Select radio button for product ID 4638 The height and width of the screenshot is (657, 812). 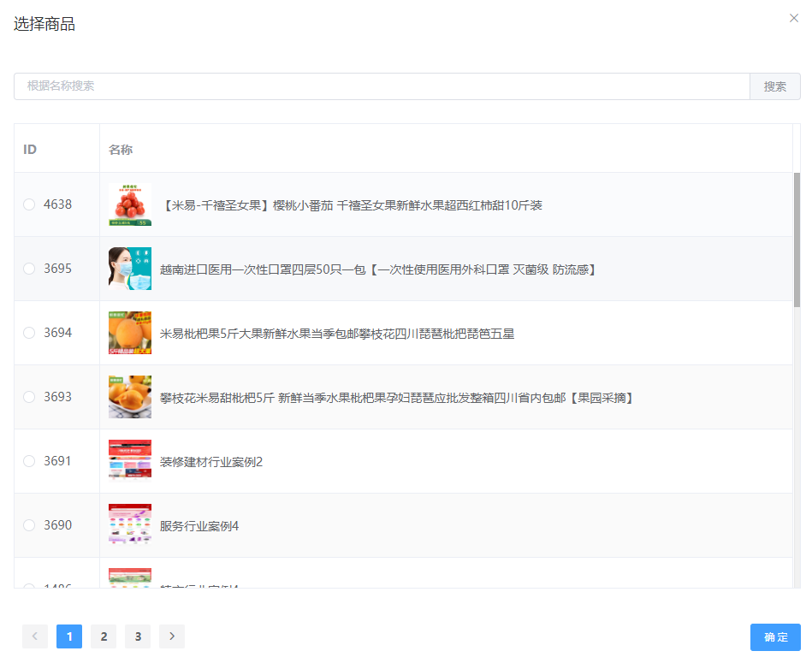(29, 204)
